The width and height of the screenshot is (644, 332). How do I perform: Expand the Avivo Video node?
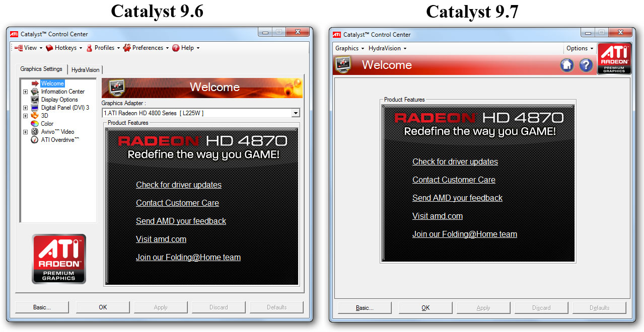pyautogui.click(x=25, y=132)
